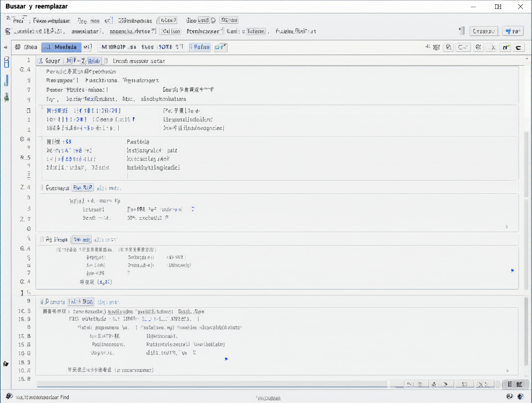Click the small left arrow above the sidebar icons
Image resolution: width=532 pixels, height=403 pixels.
click(5, 47)
